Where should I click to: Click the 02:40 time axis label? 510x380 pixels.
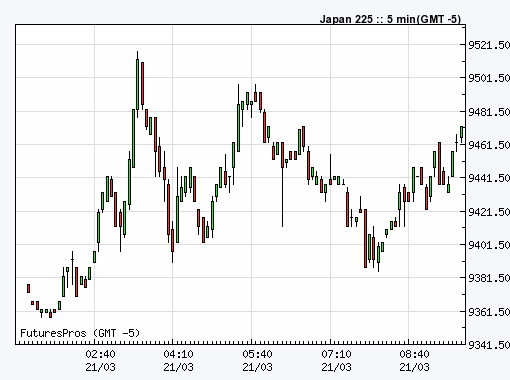click(100, 354)
